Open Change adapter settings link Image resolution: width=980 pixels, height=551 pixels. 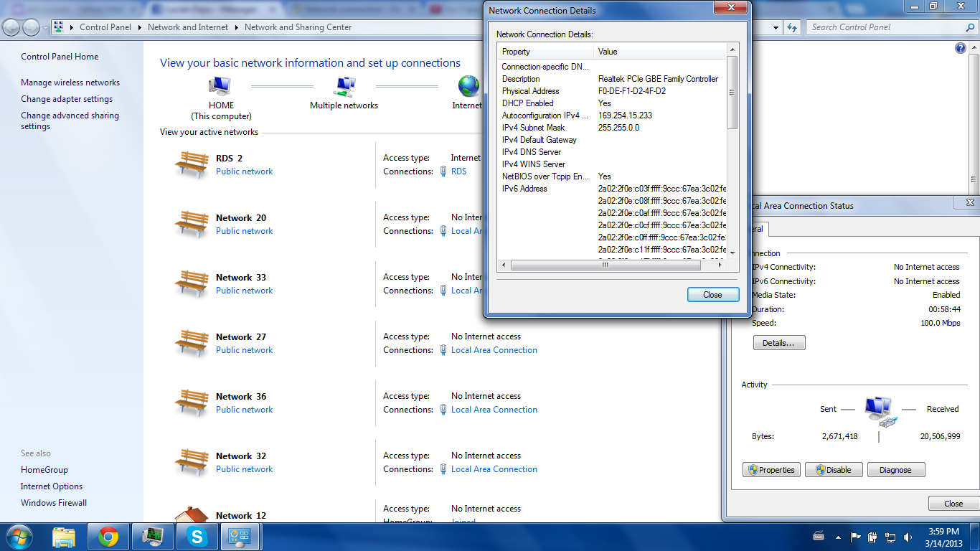67,99
